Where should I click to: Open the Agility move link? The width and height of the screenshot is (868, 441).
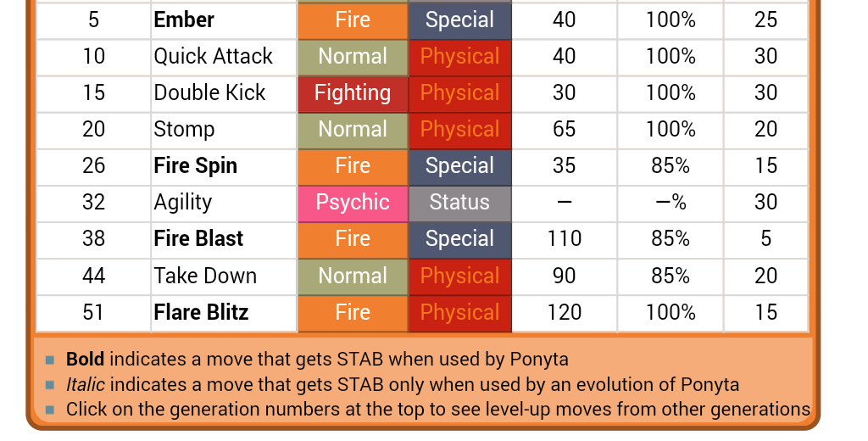point(183,203)
